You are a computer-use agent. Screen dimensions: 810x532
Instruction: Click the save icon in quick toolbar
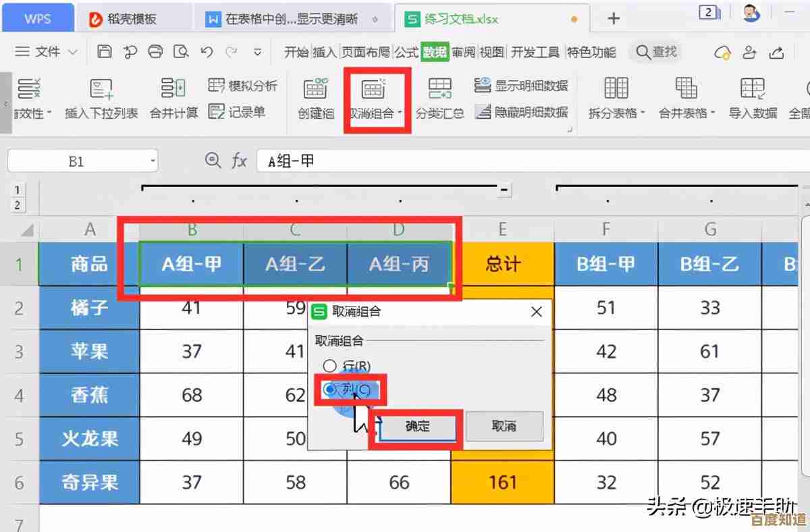tap(104, 52)
